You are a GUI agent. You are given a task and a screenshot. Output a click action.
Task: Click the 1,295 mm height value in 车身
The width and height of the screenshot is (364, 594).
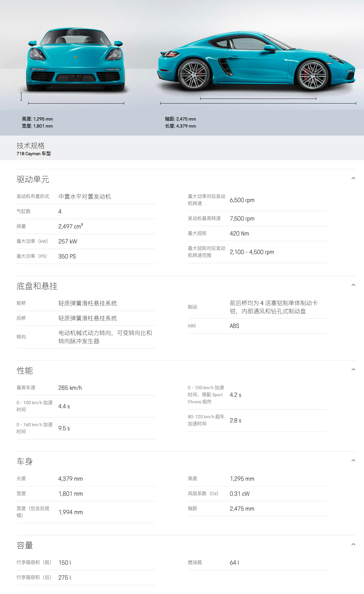point(242,479)
